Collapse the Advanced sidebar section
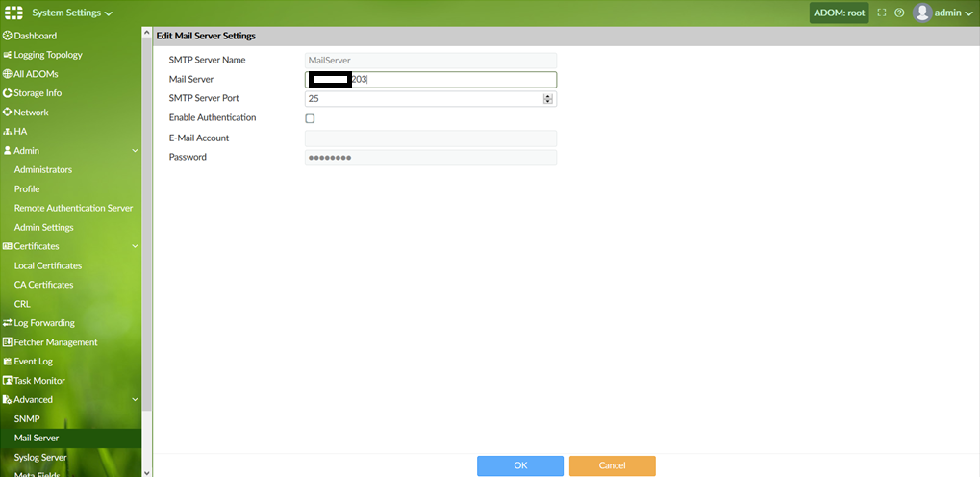 (x=135, y=400)
